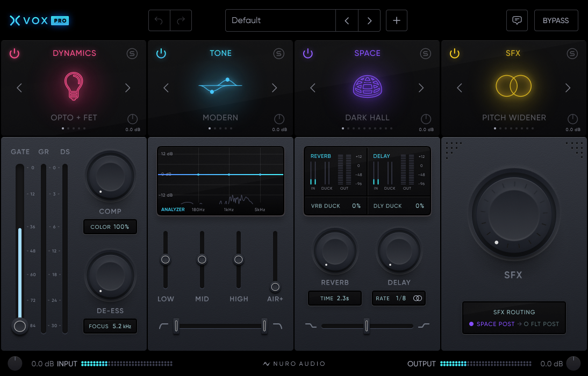Disable the Tone module power switch

[161, 53]
